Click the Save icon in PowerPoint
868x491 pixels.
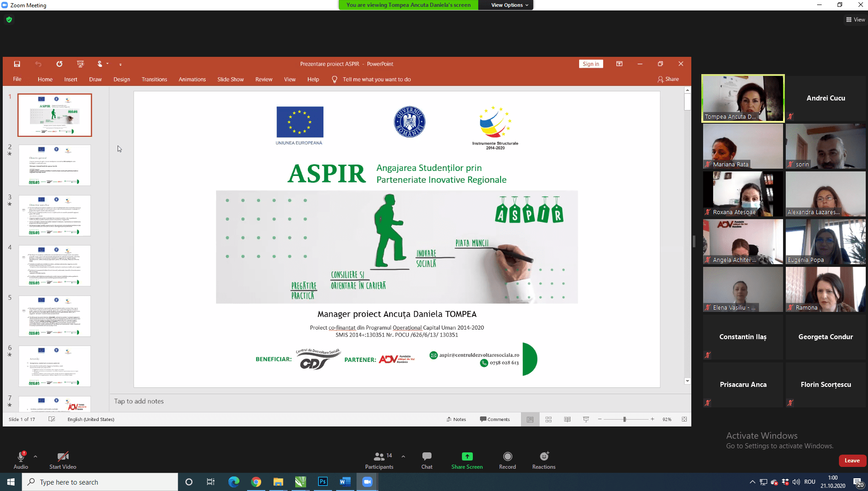tap(17, 64)
